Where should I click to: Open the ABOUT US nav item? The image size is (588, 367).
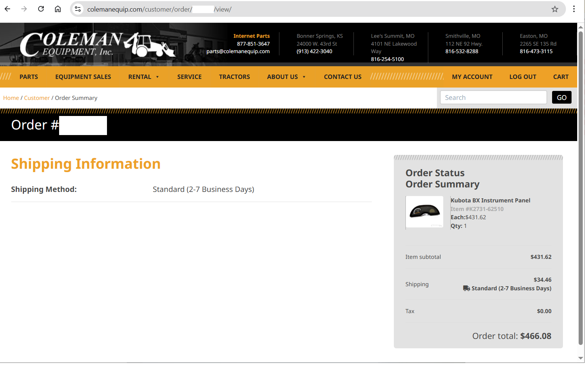[282, 77]
